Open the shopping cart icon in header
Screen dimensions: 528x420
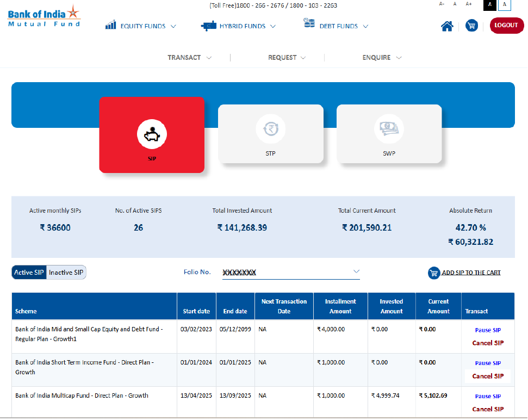472,25
